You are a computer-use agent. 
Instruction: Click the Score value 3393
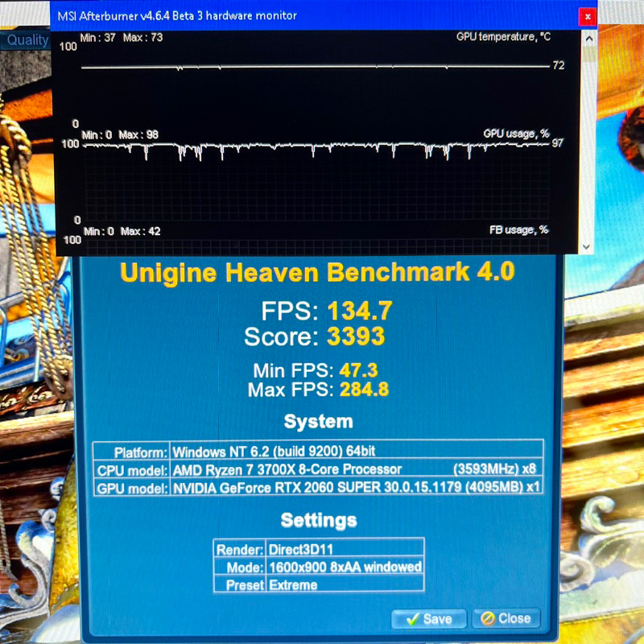click(x=355, y=336)
